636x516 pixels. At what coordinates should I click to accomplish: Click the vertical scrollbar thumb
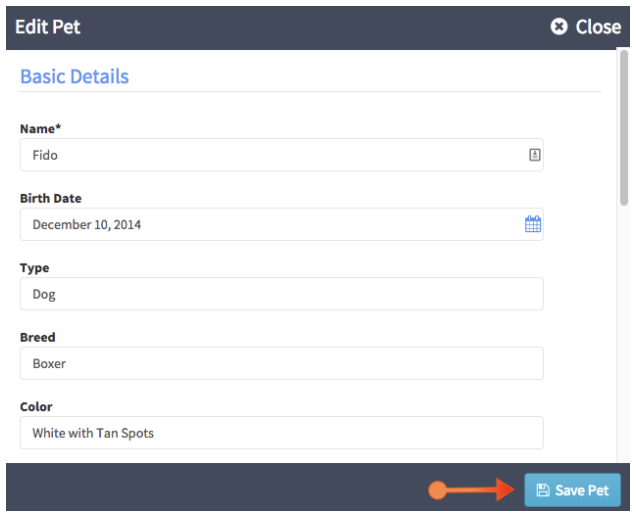(624, 128)
